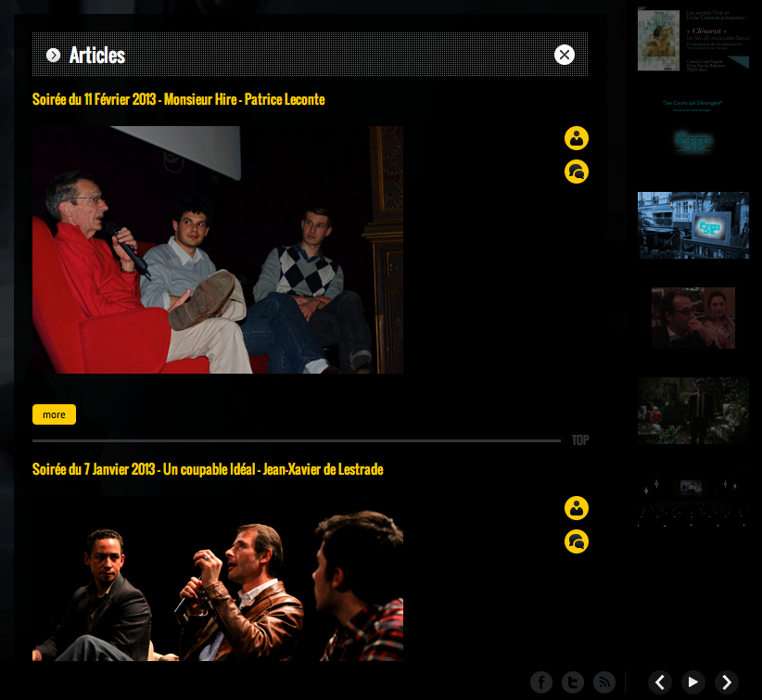
Task: Close the Articles panel
Action: pyautogui.click(x=565, y=55)
